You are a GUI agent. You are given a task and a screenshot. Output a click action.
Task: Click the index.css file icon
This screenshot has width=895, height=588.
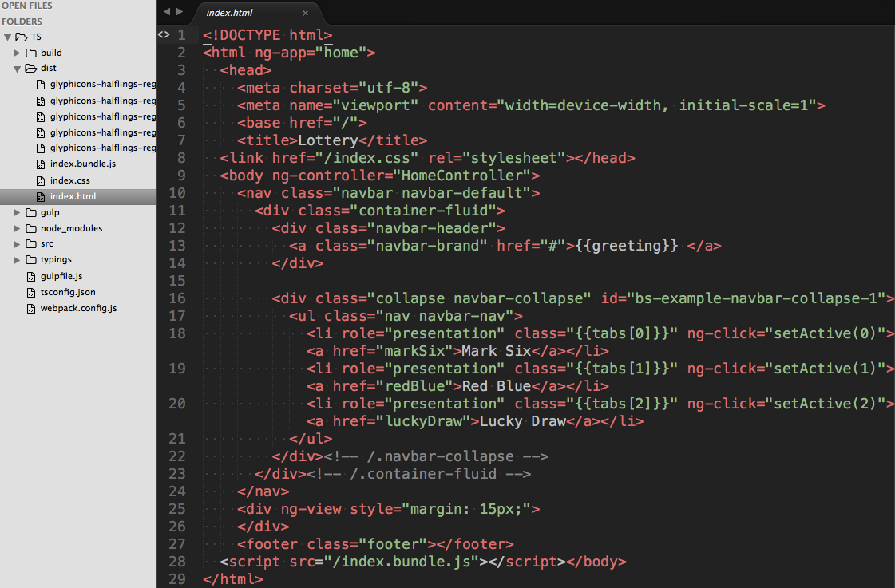tap(41, 181)
